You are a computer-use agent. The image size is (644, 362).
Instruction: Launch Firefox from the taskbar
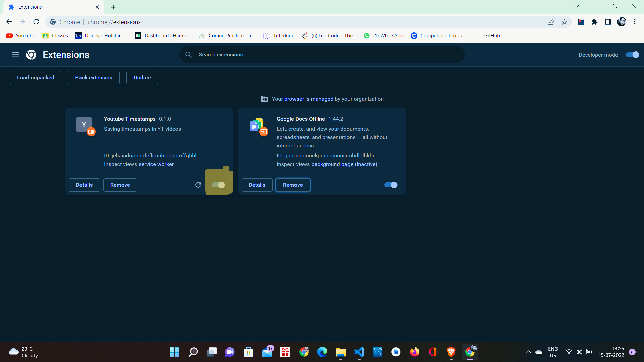(415, 352)
